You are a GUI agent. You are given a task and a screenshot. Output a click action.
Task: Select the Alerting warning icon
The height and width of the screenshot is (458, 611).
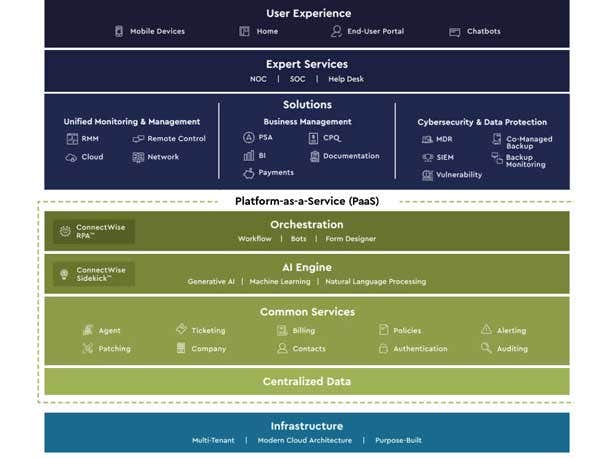point(486,330)
